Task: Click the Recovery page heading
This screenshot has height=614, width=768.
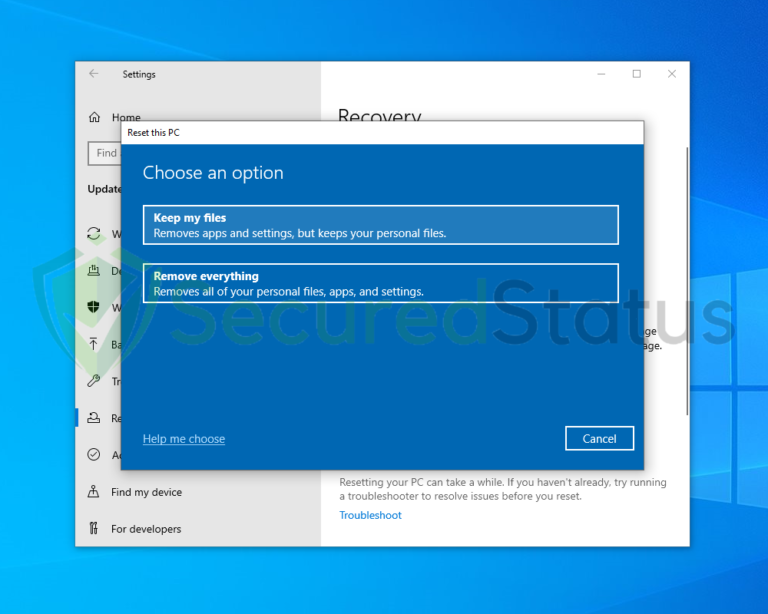Action: pyautogui.click(x=380, y=115)
